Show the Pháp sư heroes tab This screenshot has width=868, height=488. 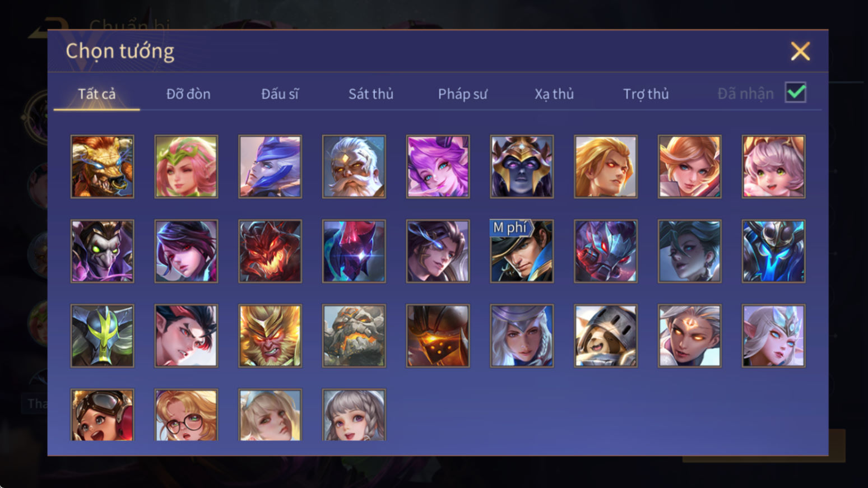pos(462,94)
